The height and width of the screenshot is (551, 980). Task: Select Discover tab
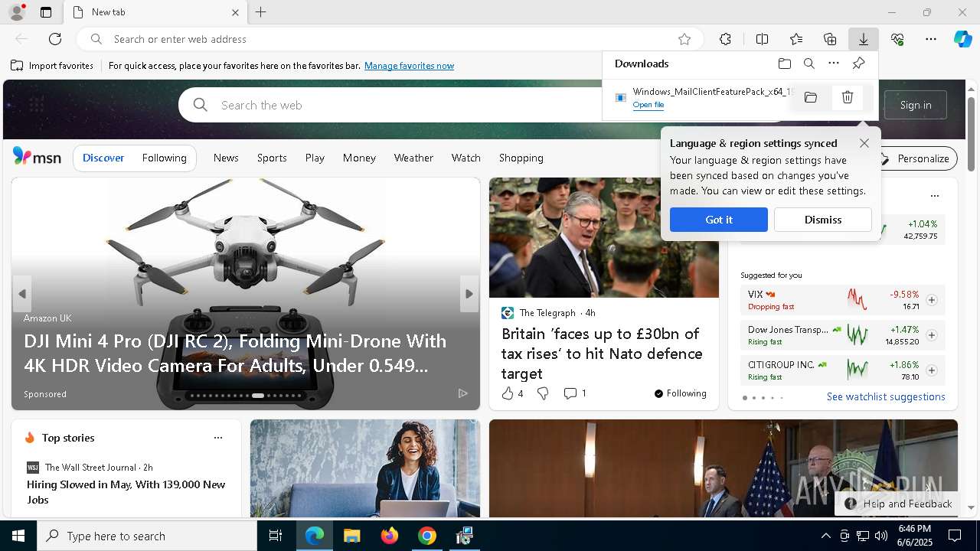[103, 158]
